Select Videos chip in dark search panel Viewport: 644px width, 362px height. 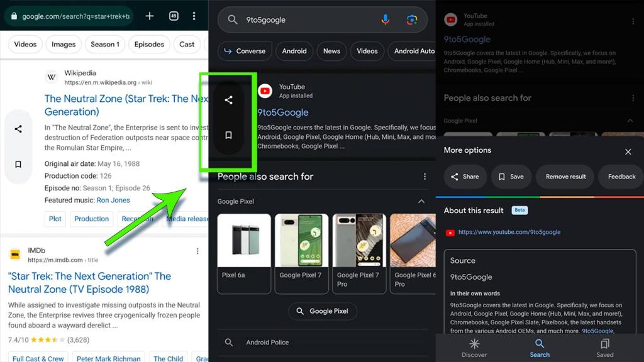(367, 52)
